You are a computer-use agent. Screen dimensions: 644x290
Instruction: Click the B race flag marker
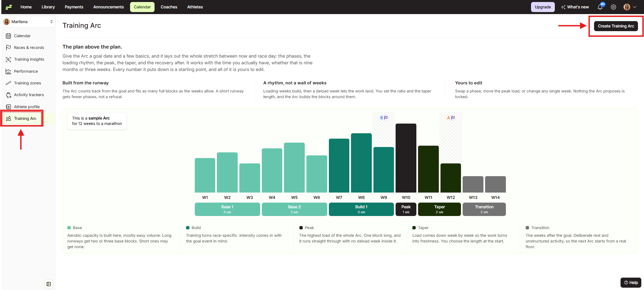click(x=384, y=118)
